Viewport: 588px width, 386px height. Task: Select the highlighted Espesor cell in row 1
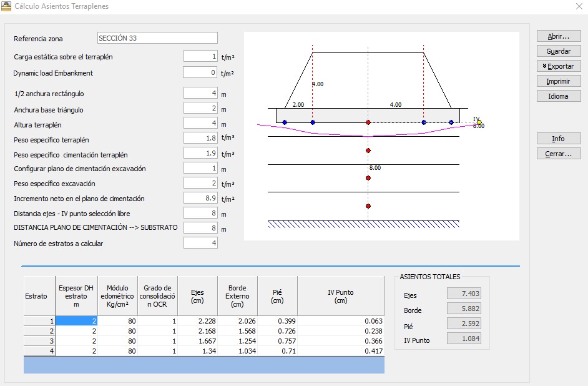pyautogui.click(x=77, y=321)
